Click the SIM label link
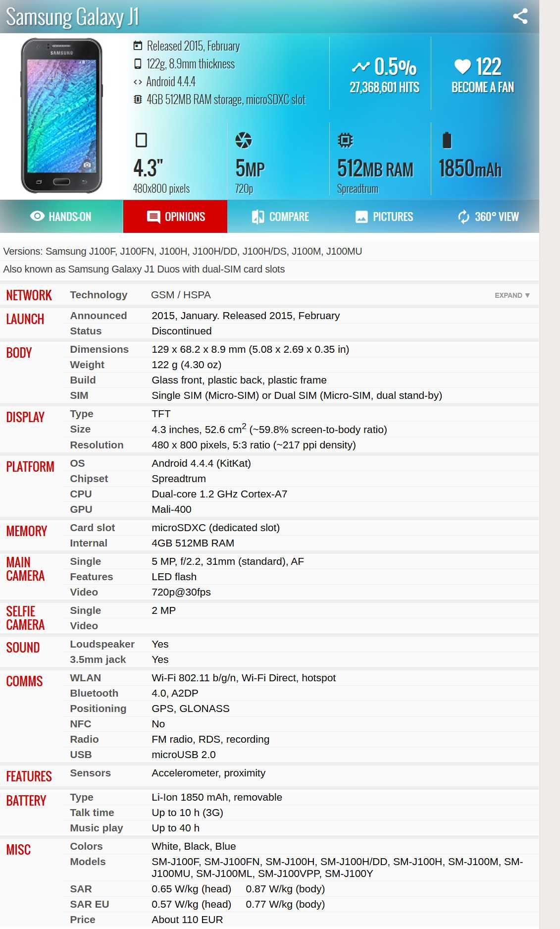Image resolution: width=560 pixels, height=929 pixels. pos(79,395)
